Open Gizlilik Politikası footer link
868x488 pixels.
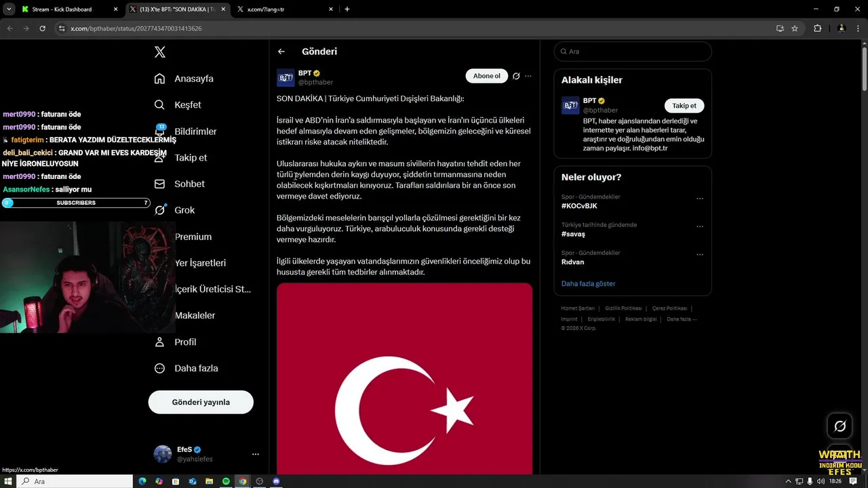point(623,308)
